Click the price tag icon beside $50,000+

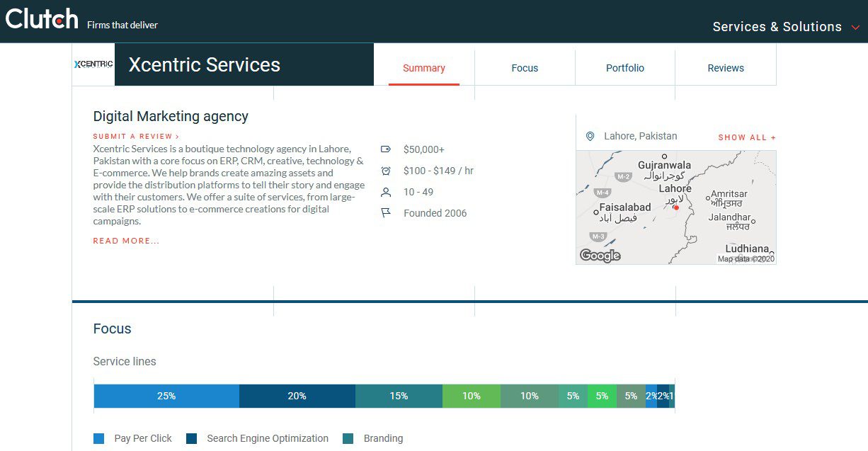pyautogui.click(x=386, y=149)
